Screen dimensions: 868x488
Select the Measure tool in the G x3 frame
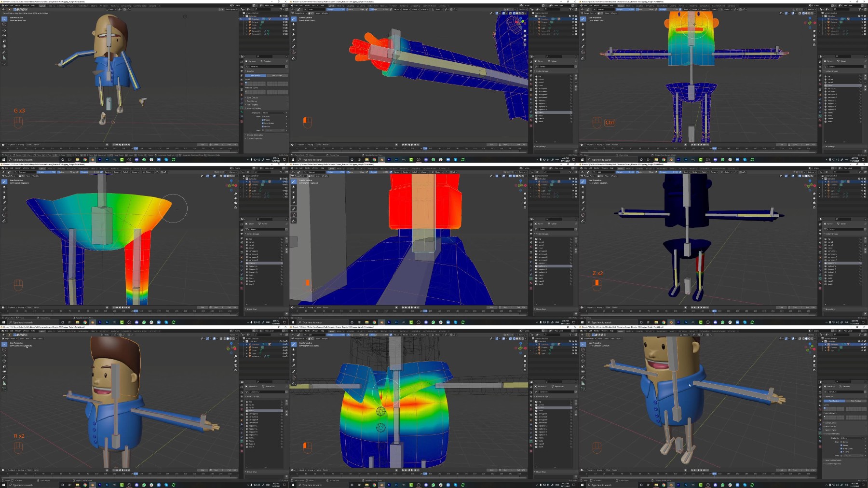4,57
